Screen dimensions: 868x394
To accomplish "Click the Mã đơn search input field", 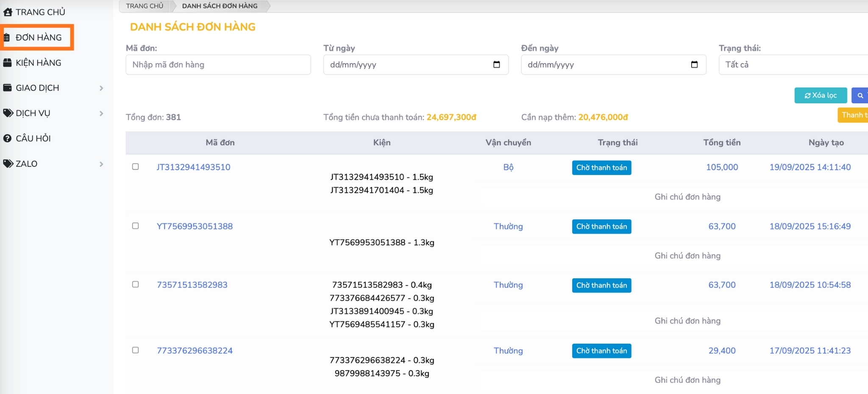I will tap(218, 64).
